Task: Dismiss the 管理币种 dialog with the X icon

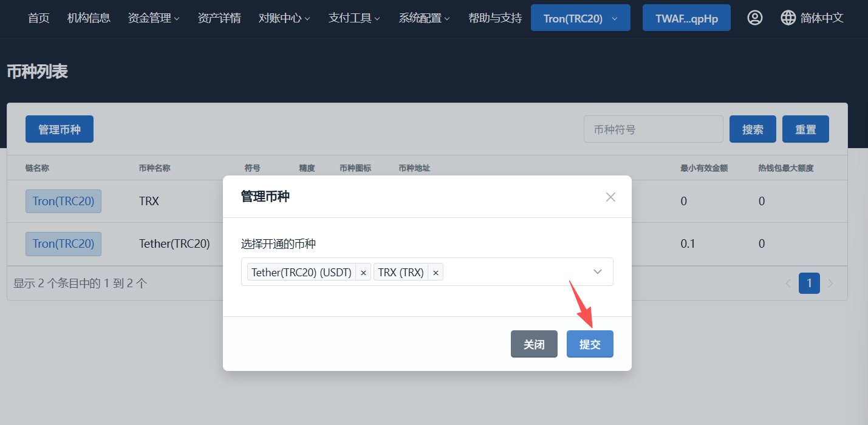Action: click(610, 197)
